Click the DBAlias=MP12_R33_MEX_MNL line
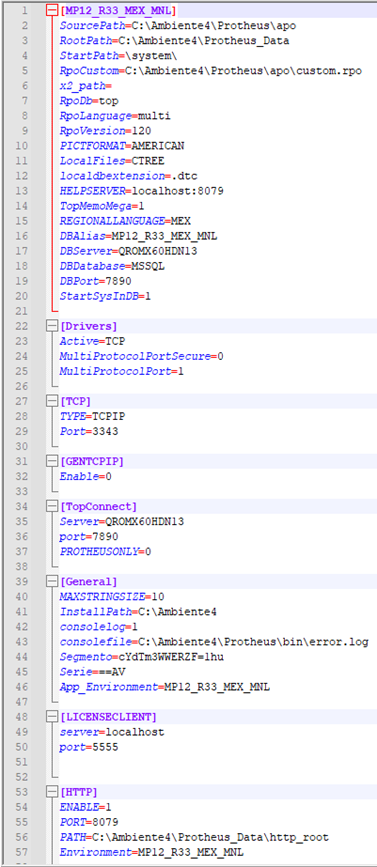This screenshot has width=377, height=867. 138,236
